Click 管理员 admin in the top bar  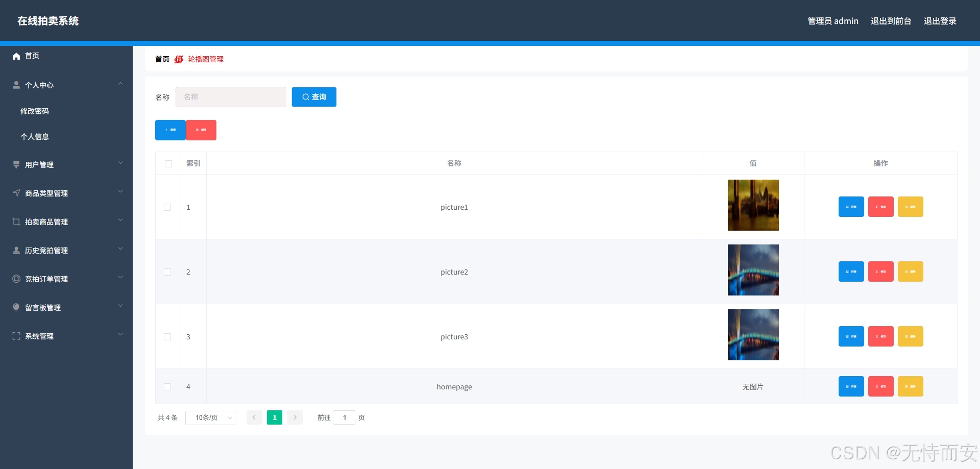[x=833, y=21]
